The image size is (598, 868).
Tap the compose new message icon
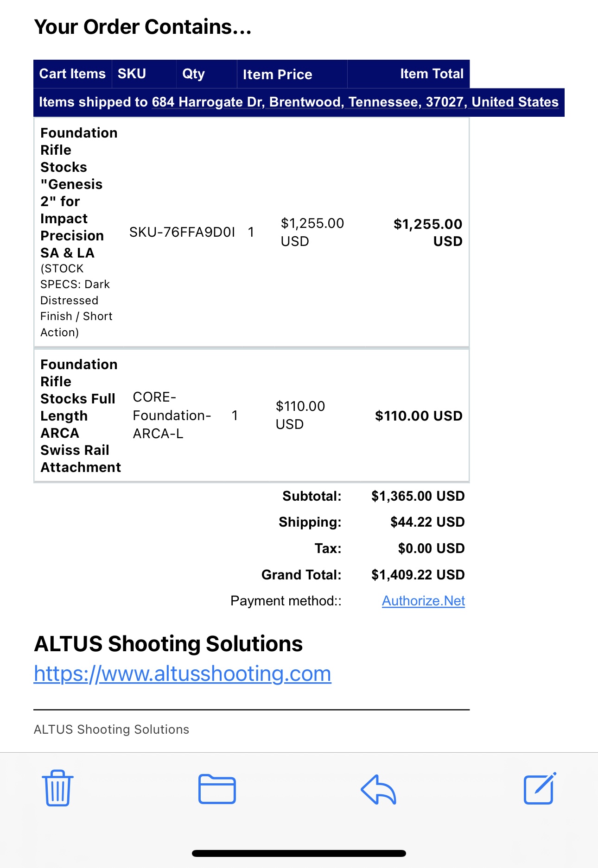point(540,788)
